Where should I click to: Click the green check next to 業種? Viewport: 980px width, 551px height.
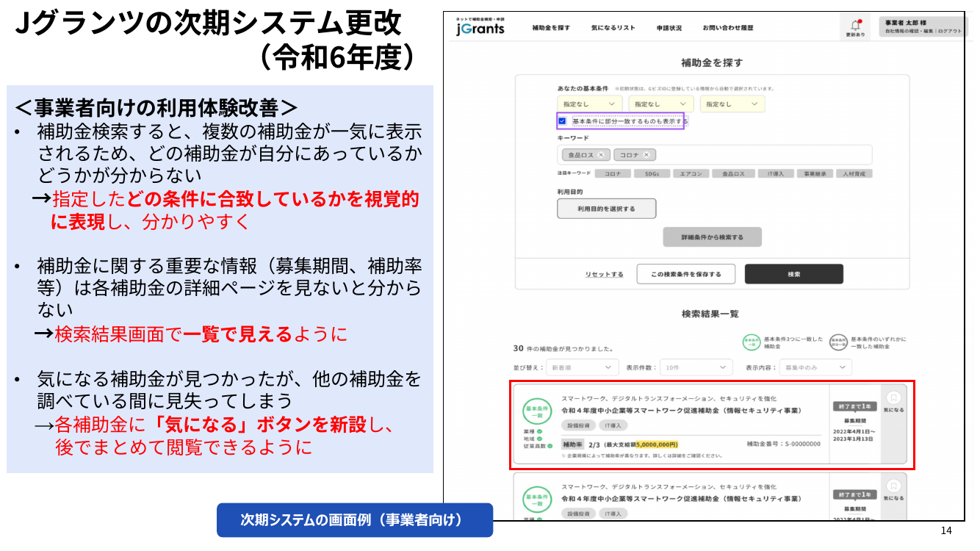(x=539, y=431)
